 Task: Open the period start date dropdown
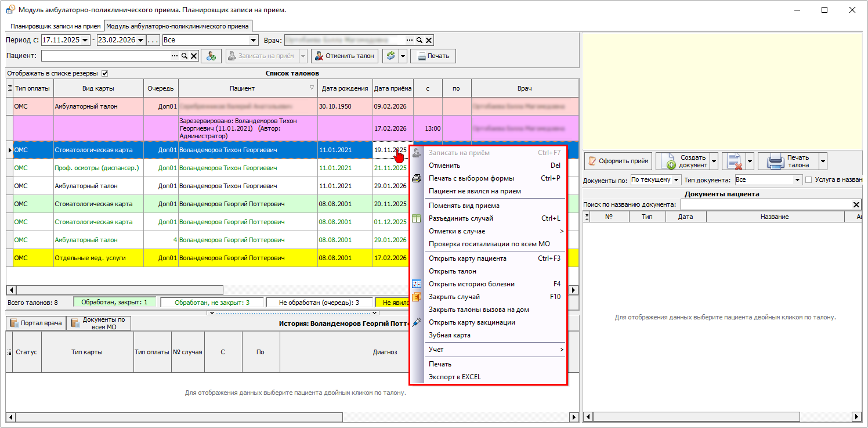[86, 40]
